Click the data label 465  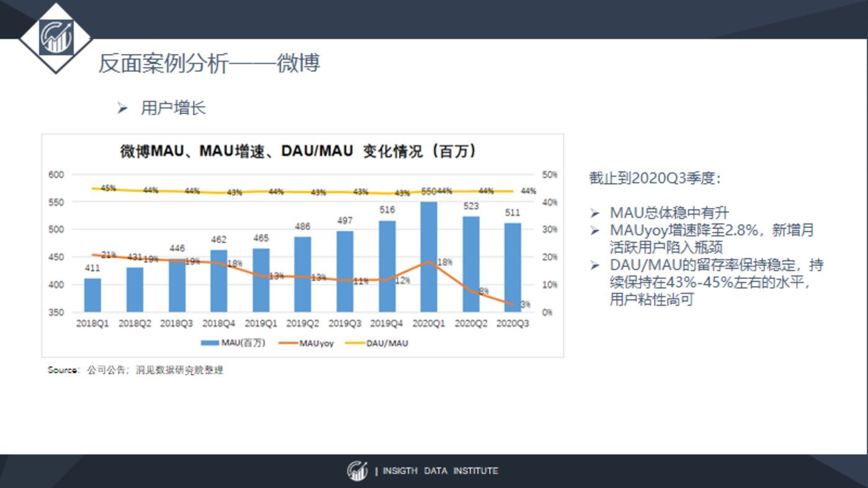[261, 238]
